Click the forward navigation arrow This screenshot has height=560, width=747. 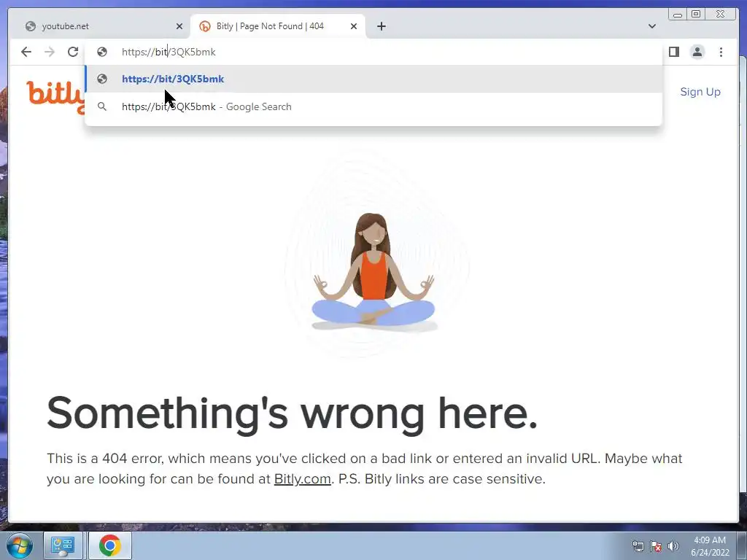click(50, 52)
